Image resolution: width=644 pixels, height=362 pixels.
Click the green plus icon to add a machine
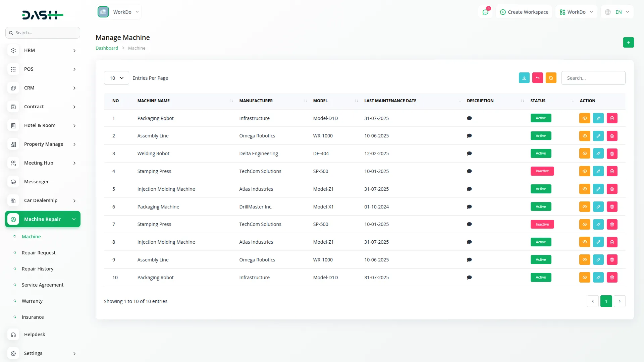[x=629, y=42]
